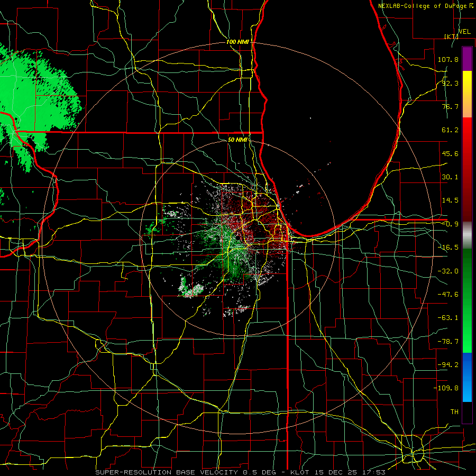
Task: Select the 61.2 scale value
Action: coord(450,130)
